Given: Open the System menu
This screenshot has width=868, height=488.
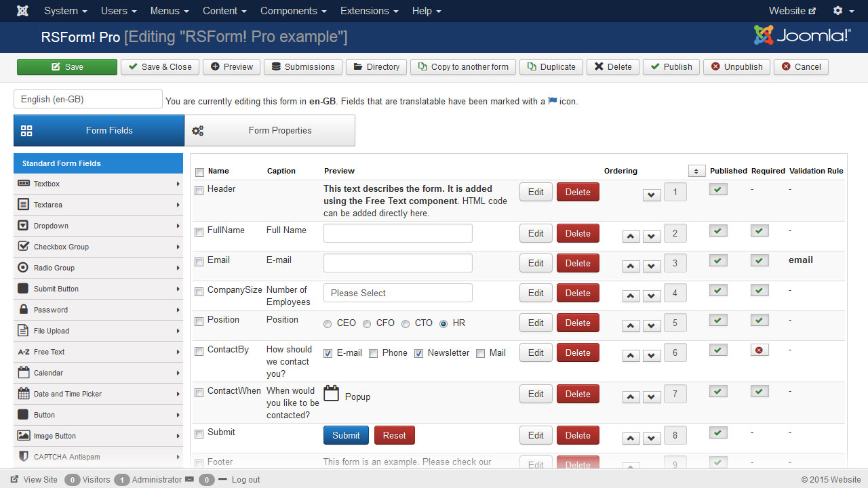Looking at the screenshot, I should click(x=65, y=11).
